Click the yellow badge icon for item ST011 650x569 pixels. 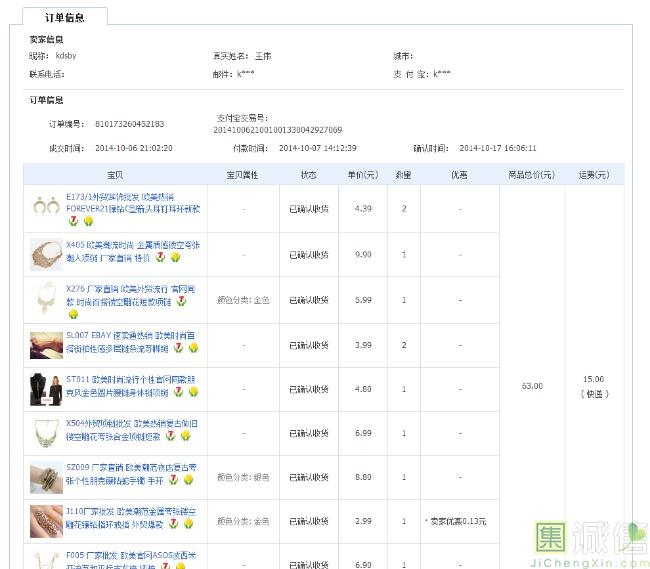[193, 393]
